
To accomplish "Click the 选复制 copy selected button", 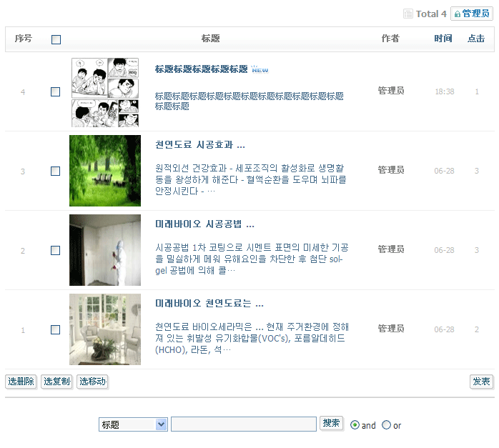I will pos(56,382).
